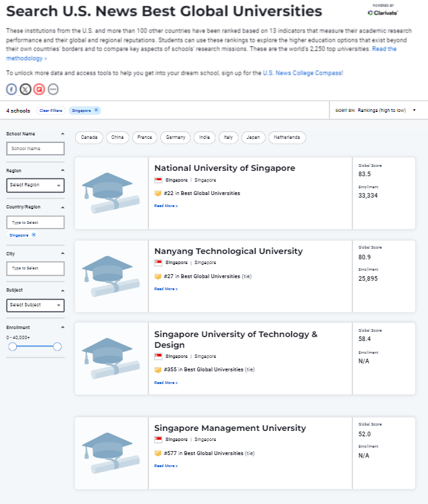The height and width of the screenshot is (504, 428).
Task: Filter by India country chip
Action: pos(205,137)
